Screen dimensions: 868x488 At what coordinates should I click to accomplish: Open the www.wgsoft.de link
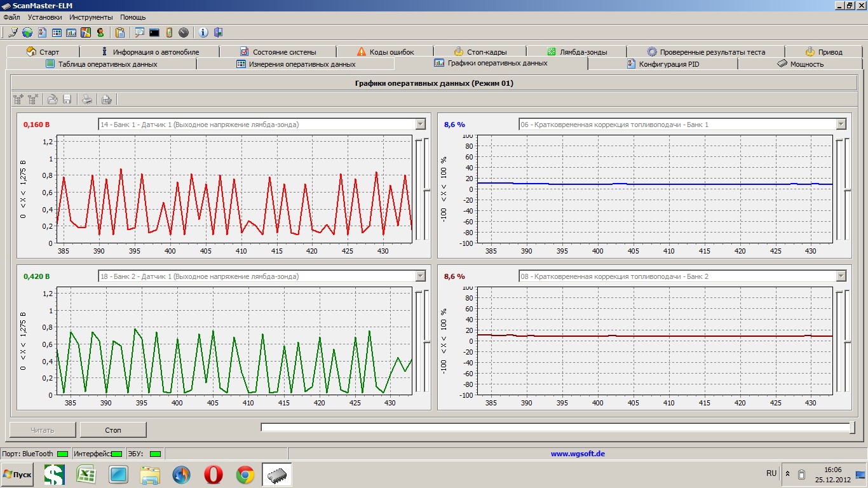click(577, 454)
